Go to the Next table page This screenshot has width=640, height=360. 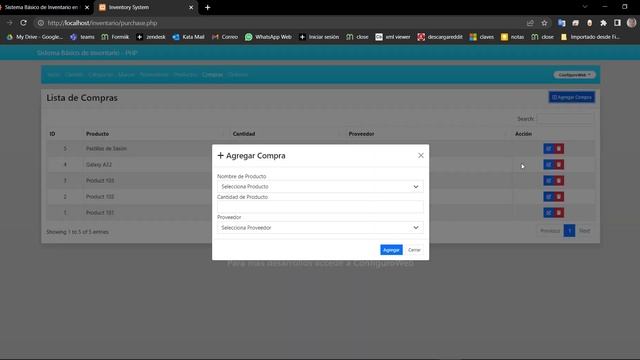[584, 231]
